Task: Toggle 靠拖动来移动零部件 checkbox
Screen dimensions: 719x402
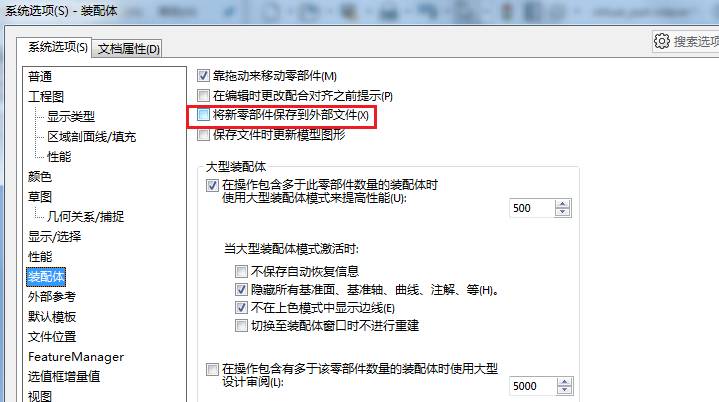Action: (203, 76)
